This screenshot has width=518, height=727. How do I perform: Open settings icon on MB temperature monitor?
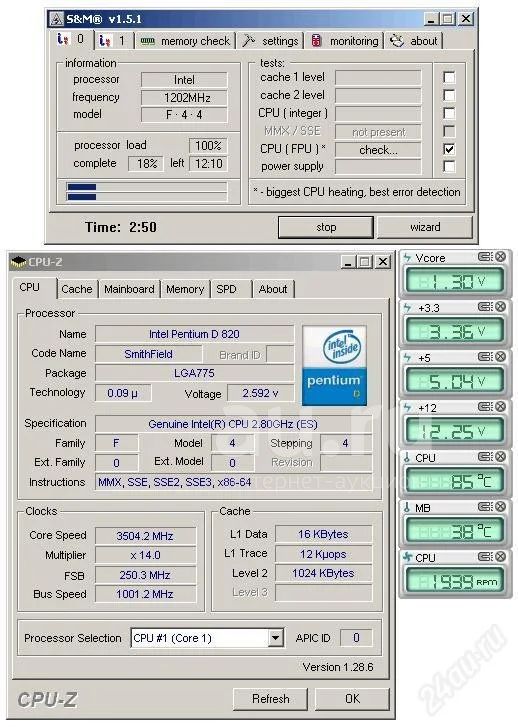coord(486,507)
